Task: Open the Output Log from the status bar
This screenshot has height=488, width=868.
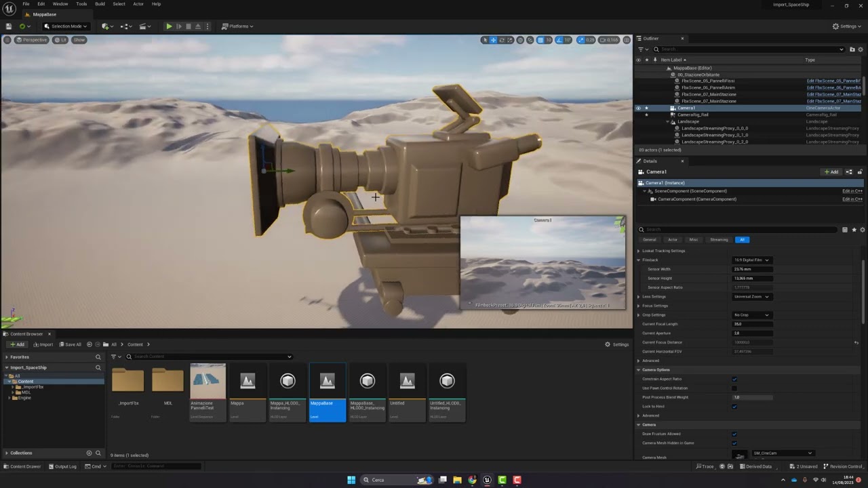Action: pyautogui.click(x=62, y=466)
